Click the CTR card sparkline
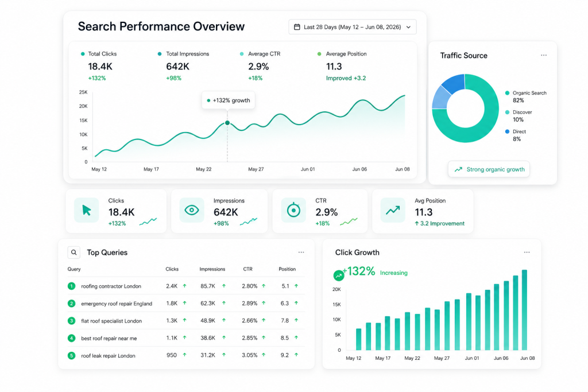Image resolution: width=588 pixels, height=392 pixels. coord(349,222)
